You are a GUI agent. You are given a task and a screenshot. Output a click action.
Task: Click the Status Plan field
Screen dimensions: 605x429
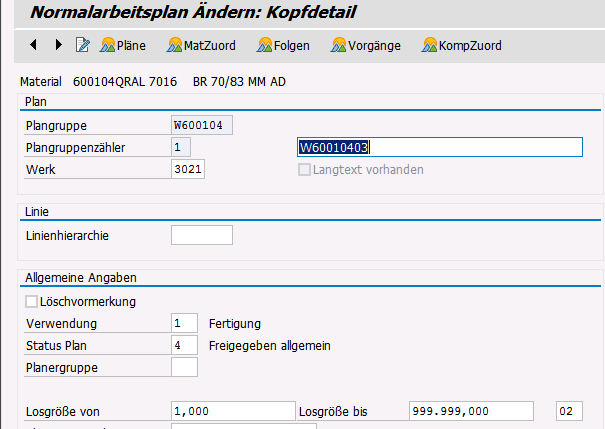tap(184, 345)
